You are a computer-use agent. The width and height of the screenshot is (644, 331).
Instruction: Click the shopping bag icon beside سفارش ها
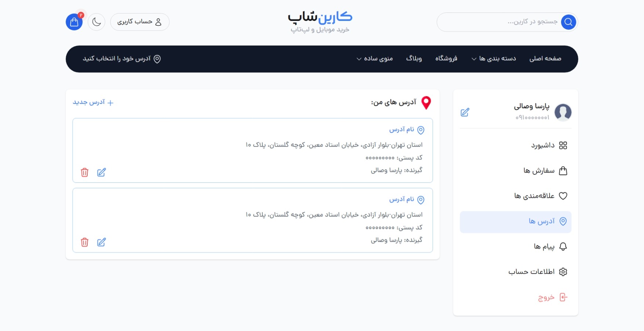tap(563, 171)
